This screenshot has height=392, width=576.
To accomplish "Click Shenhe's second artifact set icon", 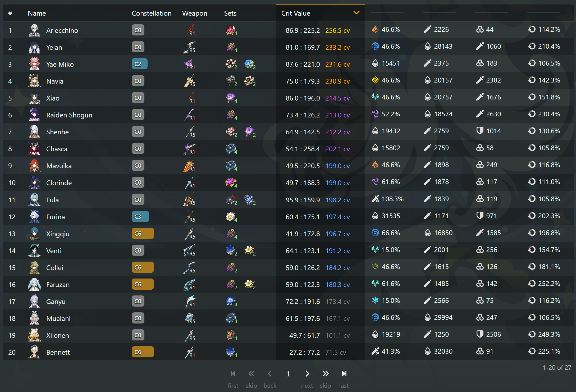I will pyautogui.click(x=249, y=132).
